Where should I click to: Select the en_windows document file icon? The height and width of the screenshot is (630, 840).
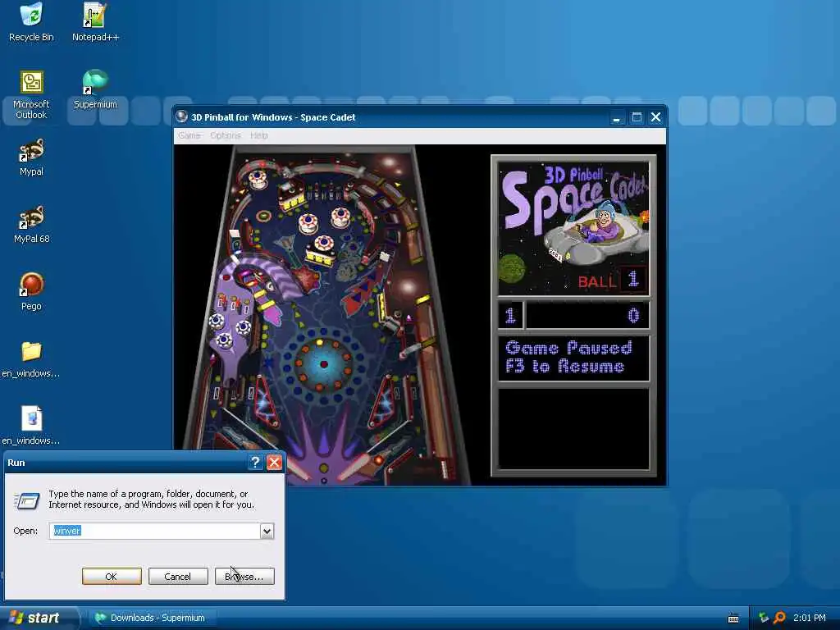(x=31, y=427)
